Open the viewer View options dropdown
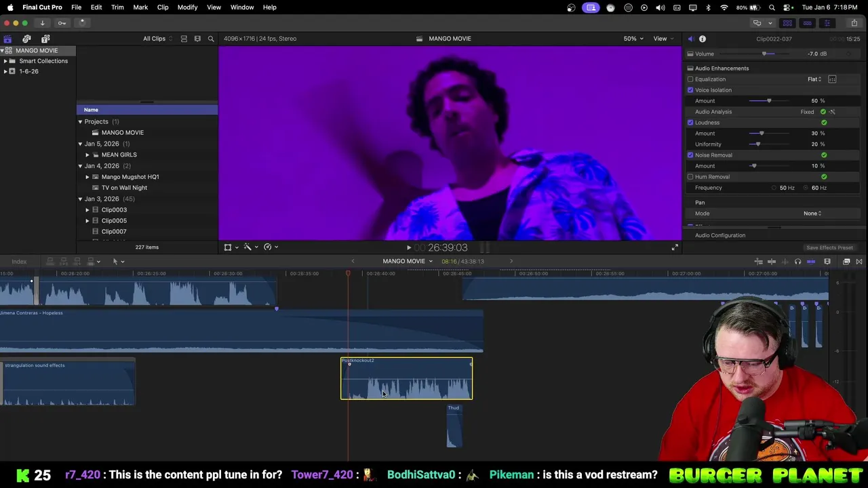 point(663,39)
